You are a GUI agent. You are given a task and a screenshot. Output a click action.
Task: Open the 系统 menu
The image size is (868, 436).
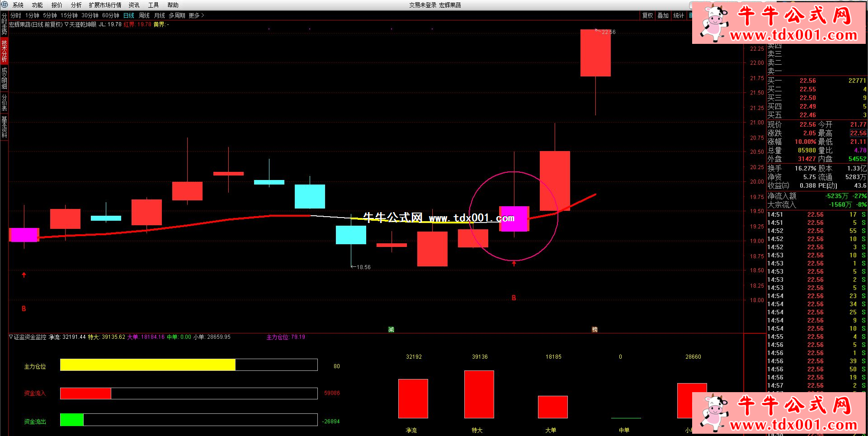pyautogui.click(x=18, y=5)
